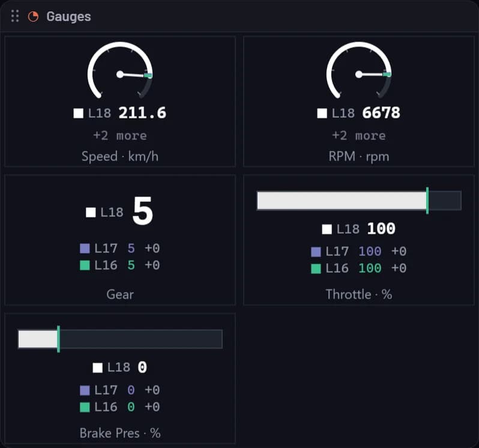Screen dimensions: 479x448
Task: Click the green L16 swatch in the Brake Pres card
Action: pos(85,407)
